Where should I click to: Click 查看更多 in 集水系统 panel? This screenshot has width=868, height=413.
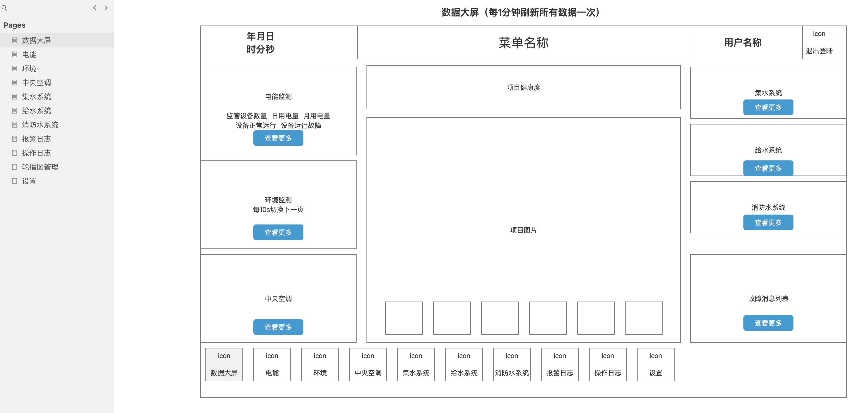tap(768, 107)
